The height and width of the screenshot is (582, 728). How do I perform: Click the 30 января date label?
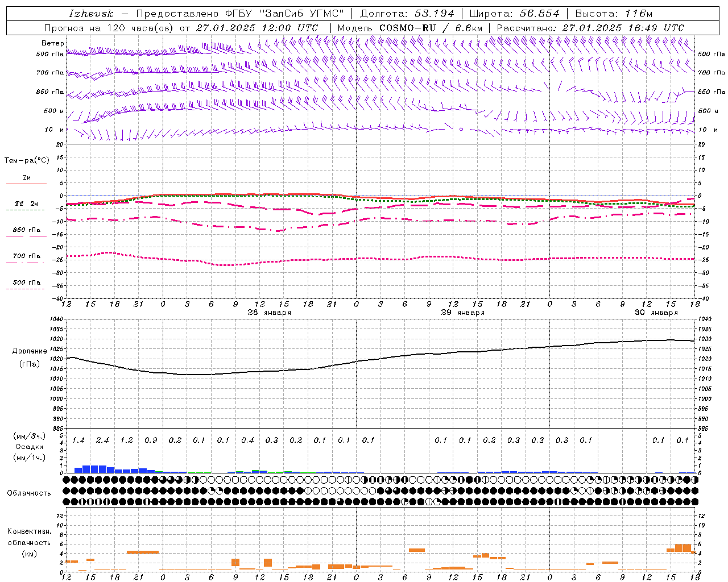click(656, 313)
